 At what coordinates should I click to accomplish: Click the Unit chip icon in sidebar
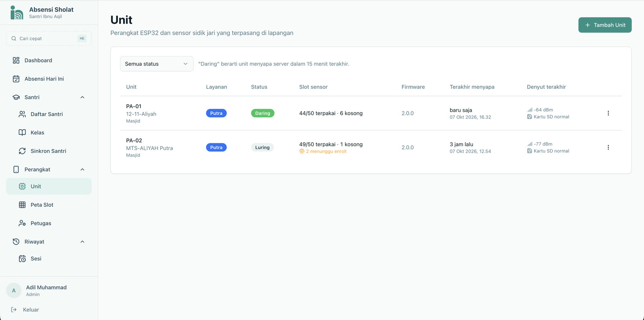point(22,187)
